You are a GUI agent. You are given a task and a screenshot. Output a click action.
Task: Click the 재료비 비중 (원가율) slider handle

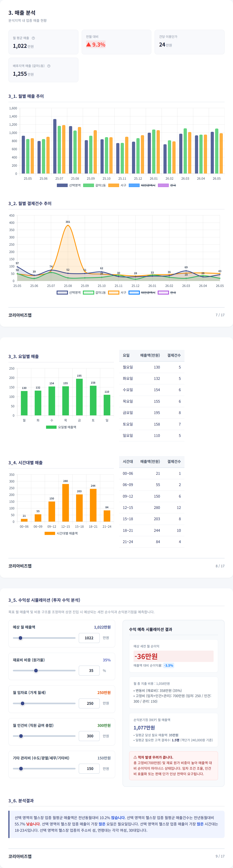pos(36,671)
